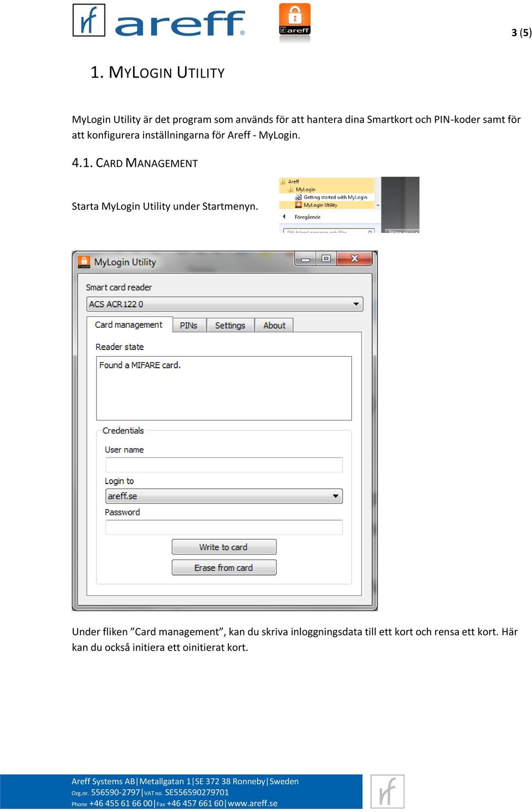
Task: Click the orange MyLogin Utility lock icon in Start menu
Action: click(x=298, y=205)
